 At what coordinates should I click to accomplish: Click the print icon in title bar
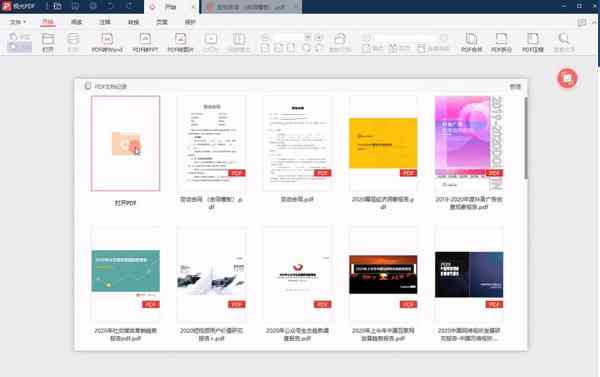pyautogui.click(x=93, y=6)
